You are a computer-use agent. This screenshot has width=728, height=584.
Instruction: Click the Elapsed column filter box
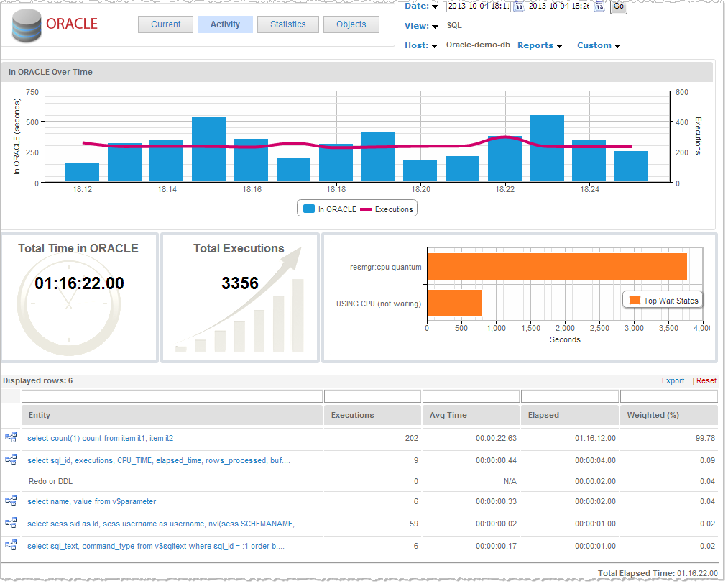pos(570,396)
